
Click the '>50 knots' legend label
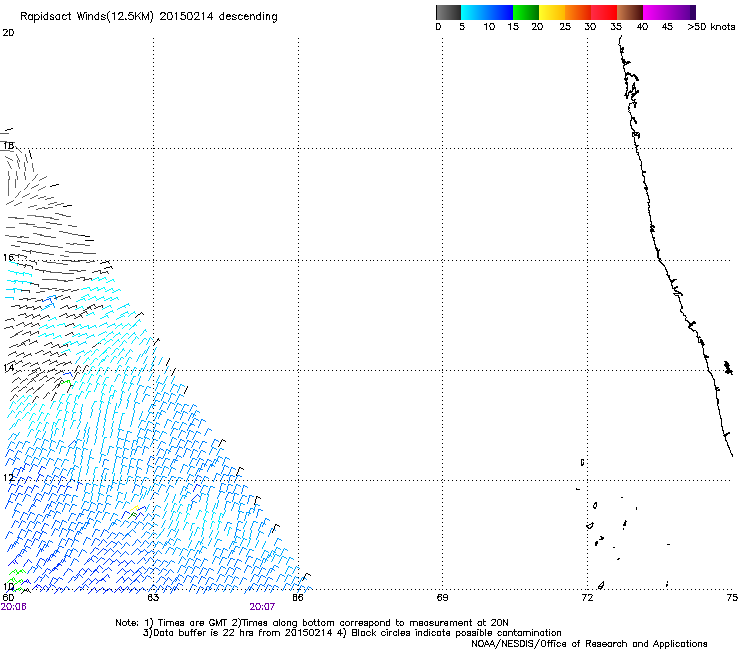711,27
